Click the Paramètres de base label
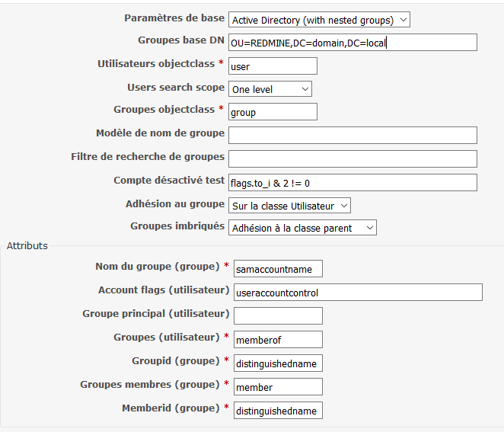This screenshot has height=432, width=504. 174,18
